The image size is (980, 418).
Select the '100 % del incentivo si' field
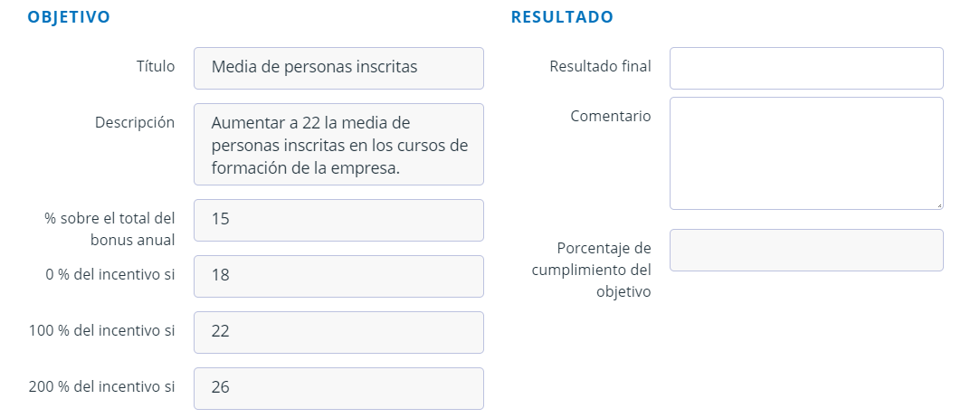[338, 332]
